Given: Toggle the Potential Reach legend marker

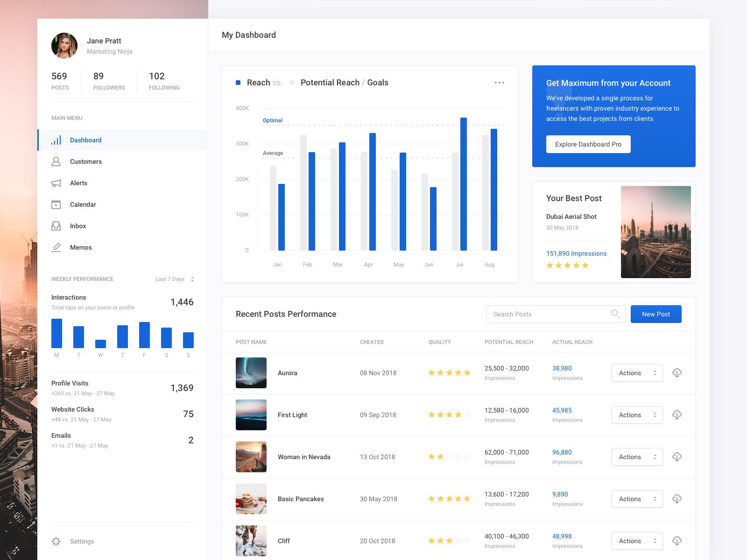Looking at the screenshot, I should 292,82.
